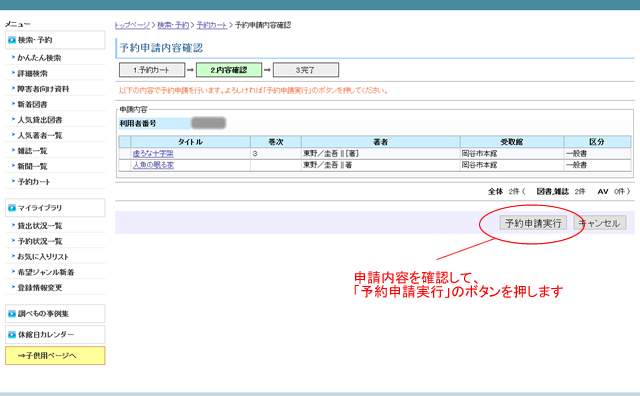Click the 1.予約カート step box
This screenshot has height=396, width=640.
[152, 70]
